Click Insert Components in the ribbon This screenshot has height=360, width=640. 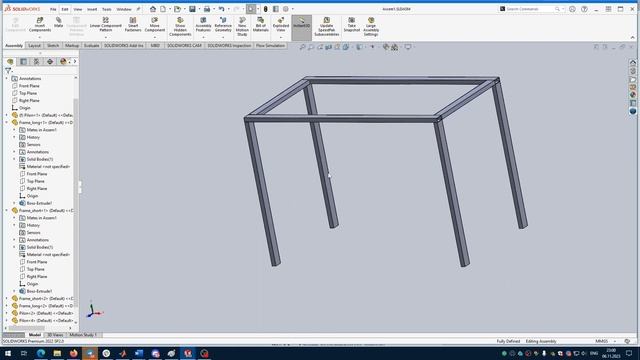40,24
